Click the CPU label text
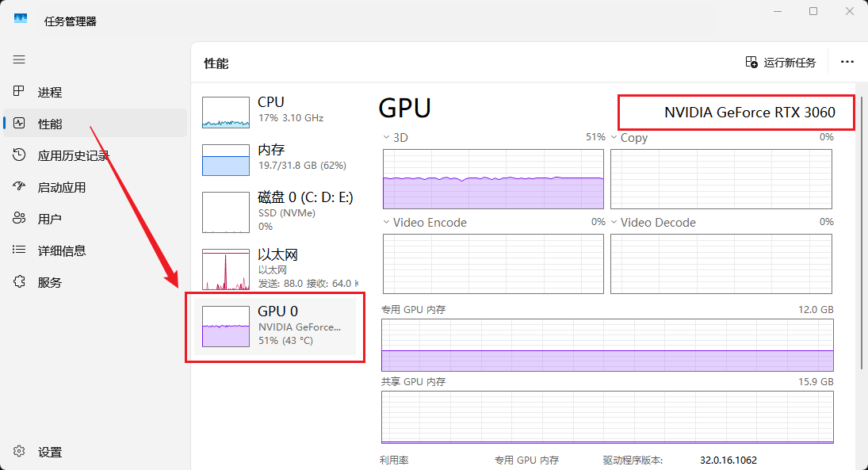This screenshot has width=868, height=470. (270, 102)
